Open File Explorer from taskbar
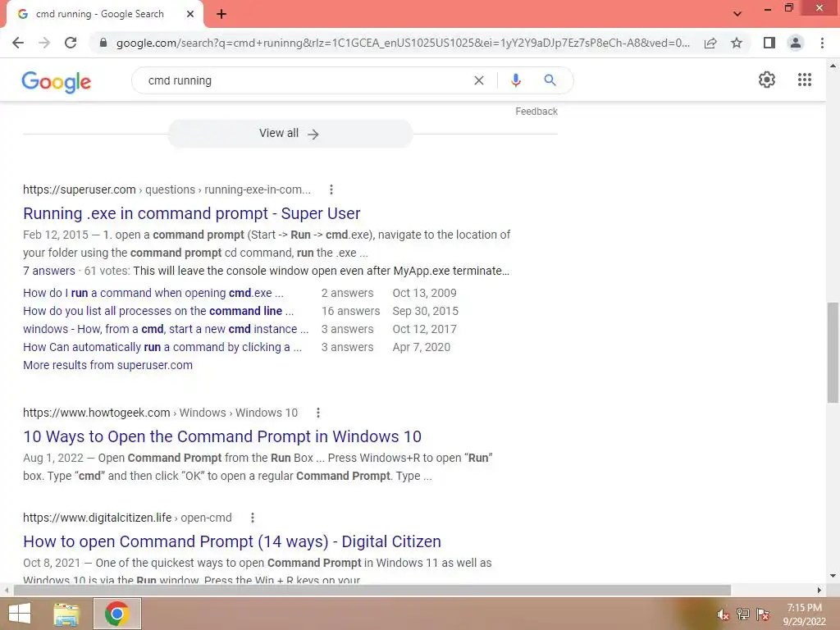The image size is (840, 630). click(x=66, y=614)
